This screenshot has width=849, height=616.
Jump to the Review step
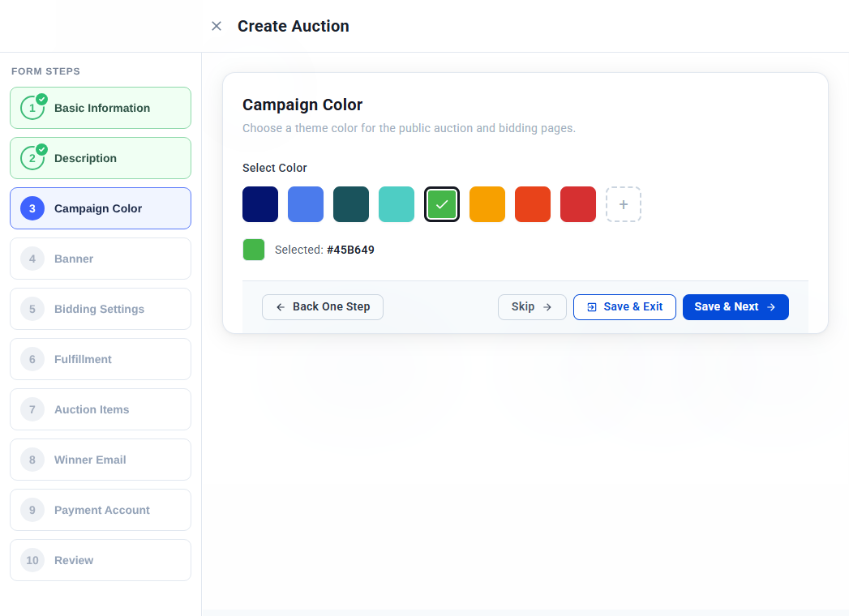point(101,560)
